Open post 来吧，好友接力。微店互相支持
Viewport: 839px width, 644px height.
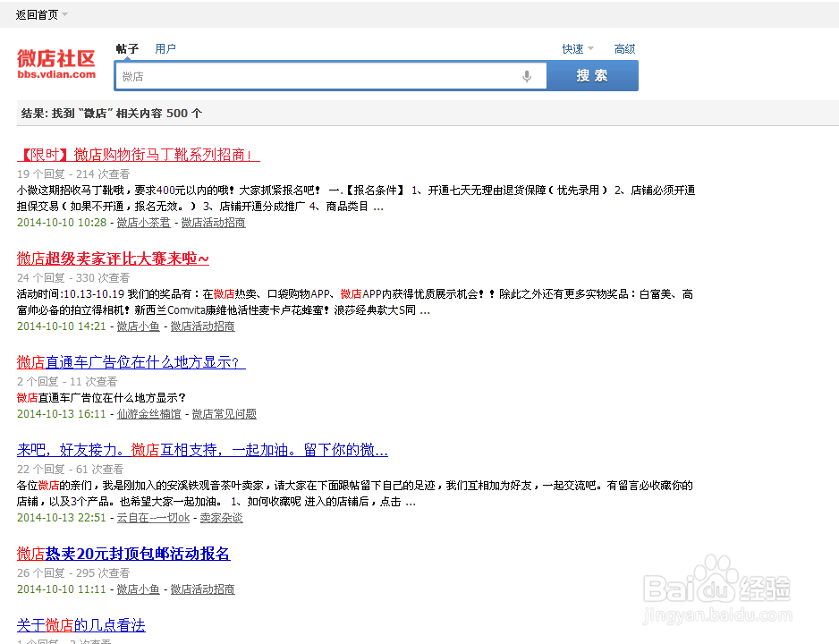coord(202,450)
